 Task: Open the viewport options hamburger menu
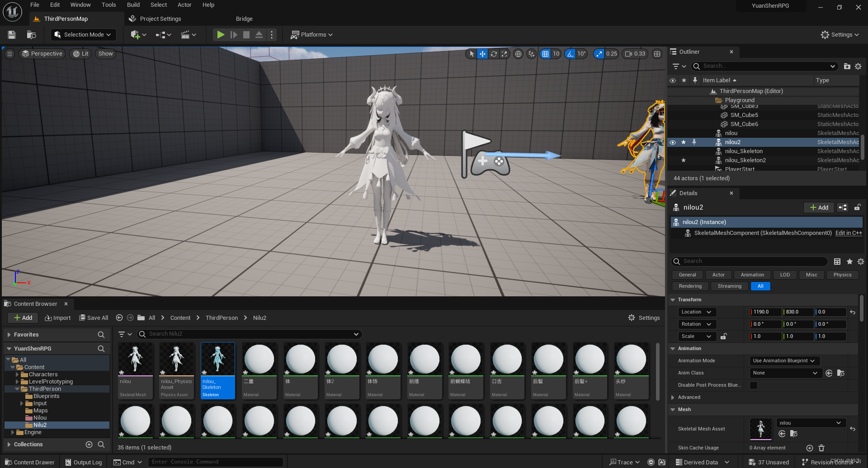coord(9,54)
